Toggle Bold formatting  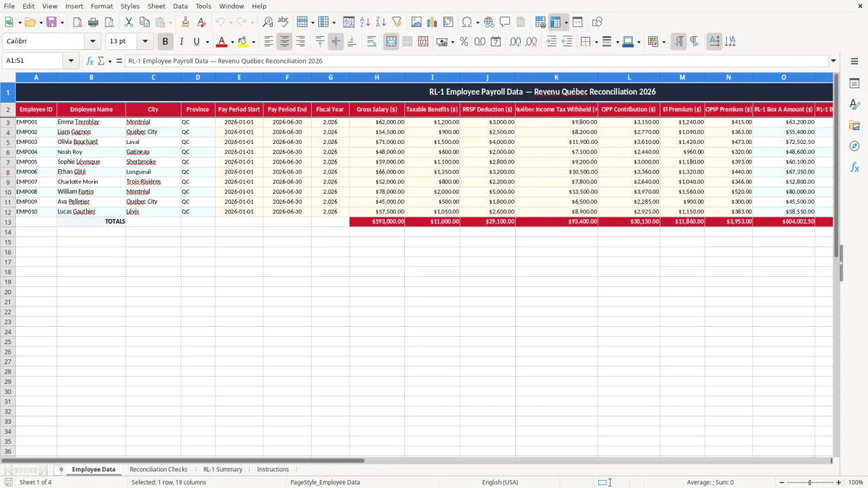coord(165,42)
